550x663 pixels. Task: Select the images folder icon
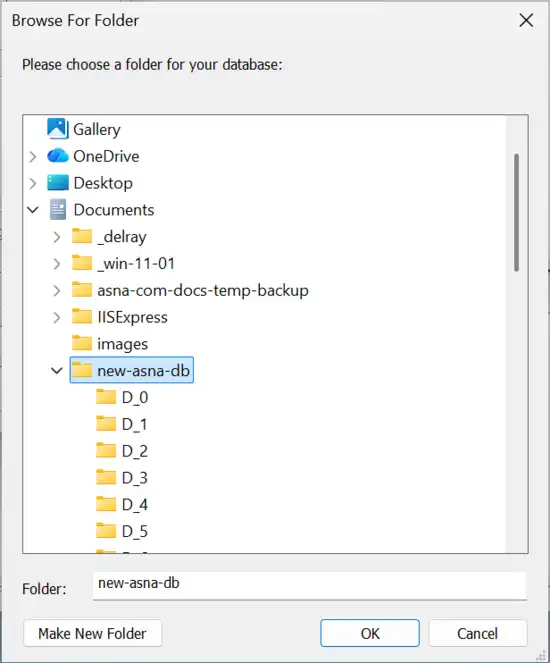click(82, 343)
